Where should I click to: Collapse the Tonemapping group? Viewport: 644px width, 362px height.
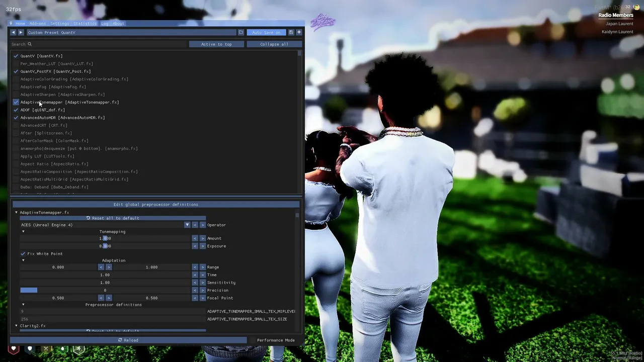[x=23, y=232]
